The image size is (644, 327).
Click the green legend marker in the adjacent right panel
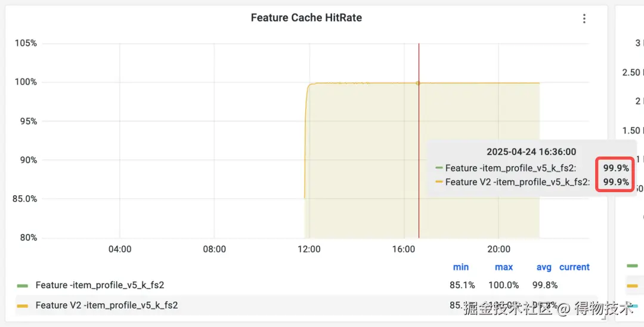(632, 266)
